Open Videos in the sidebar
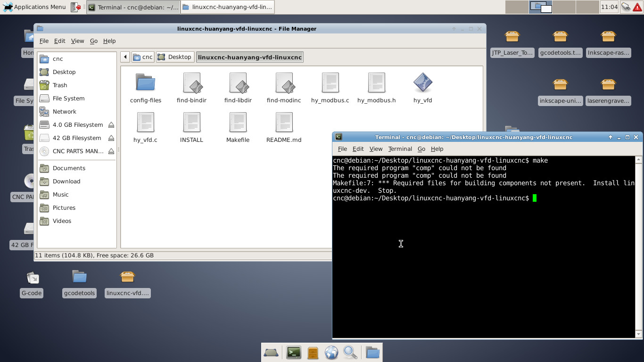The height and width of the screenshot is (362, 644). tap(77, 221)
